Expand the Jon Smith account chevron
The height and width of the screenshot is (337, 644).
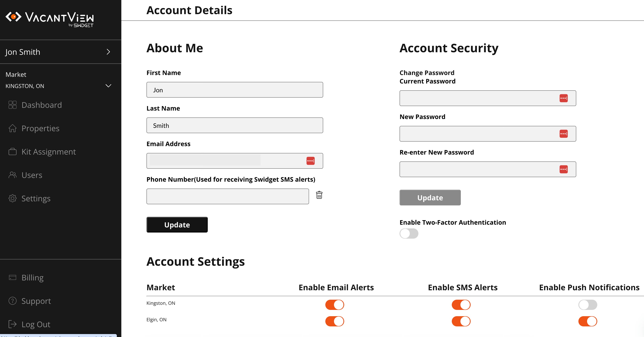click(108, 52)
